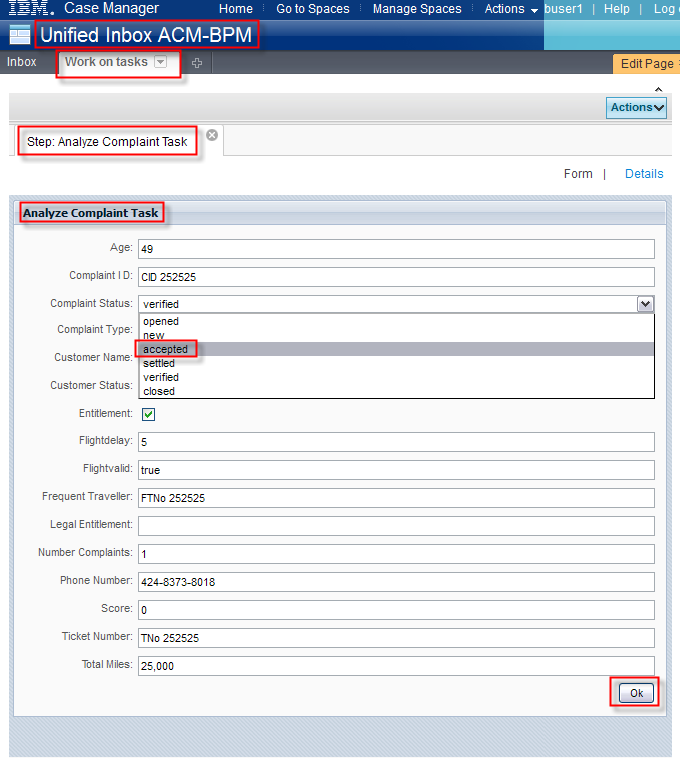Image resolution: width=680 pixels, height=762 pixels.
Task: Open Go to Spaces menu
Action: (313, 9)
